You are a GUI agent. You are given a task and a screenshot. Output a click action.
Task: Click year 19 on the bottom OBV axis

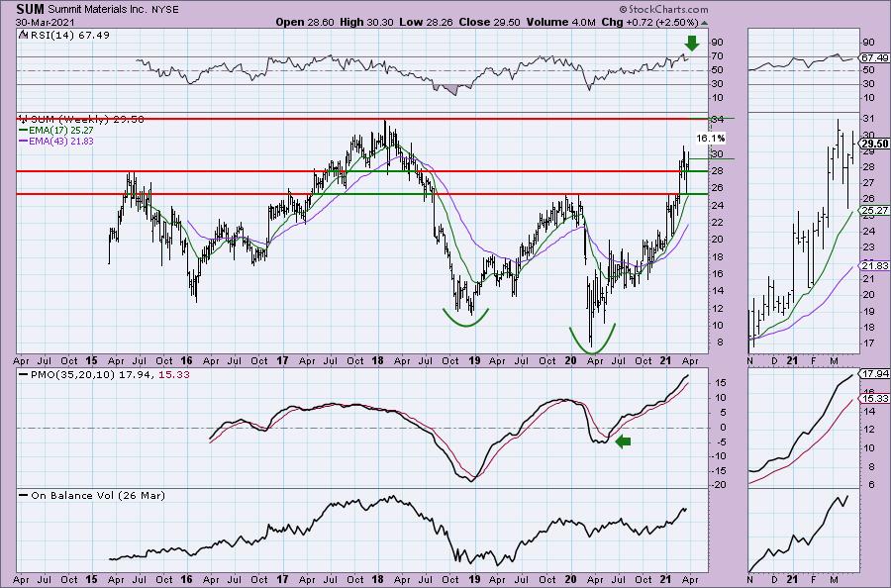(474, 579)
